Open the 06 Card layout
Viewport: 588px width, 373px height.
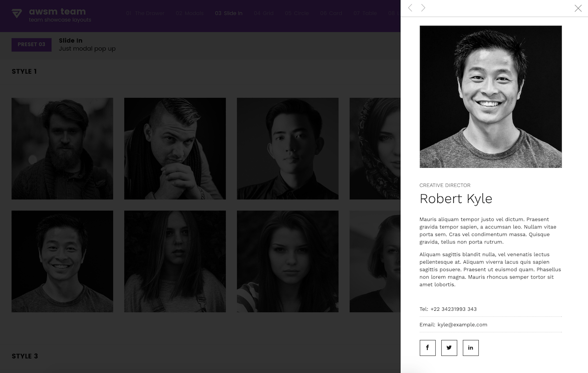click(331, 14)
